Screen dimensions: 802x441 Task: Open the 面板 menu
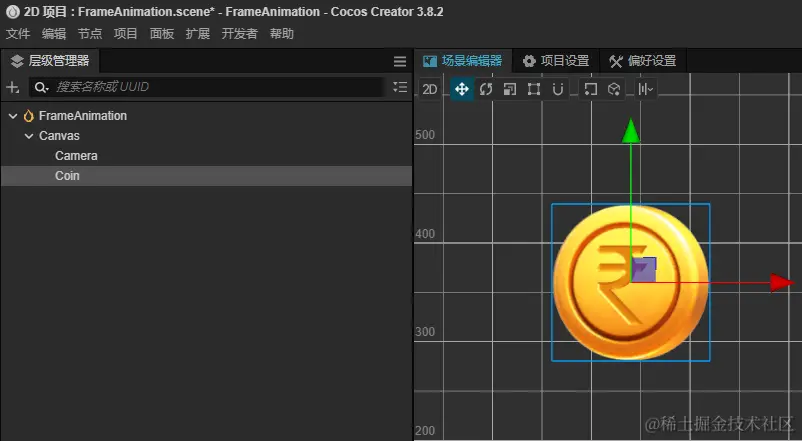click(x=162, y=34)
